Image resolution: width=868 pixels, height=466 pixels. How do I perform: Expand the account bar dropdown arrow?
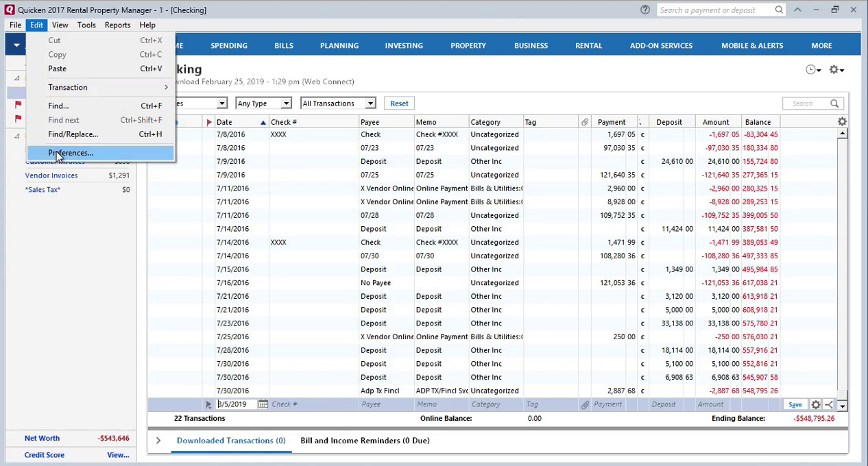pos(16,45)
